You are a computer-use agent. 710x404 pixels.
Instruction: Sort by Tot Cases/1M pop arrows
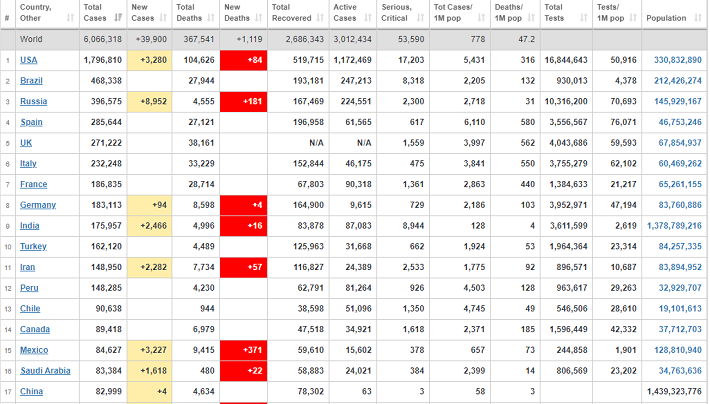481,18
